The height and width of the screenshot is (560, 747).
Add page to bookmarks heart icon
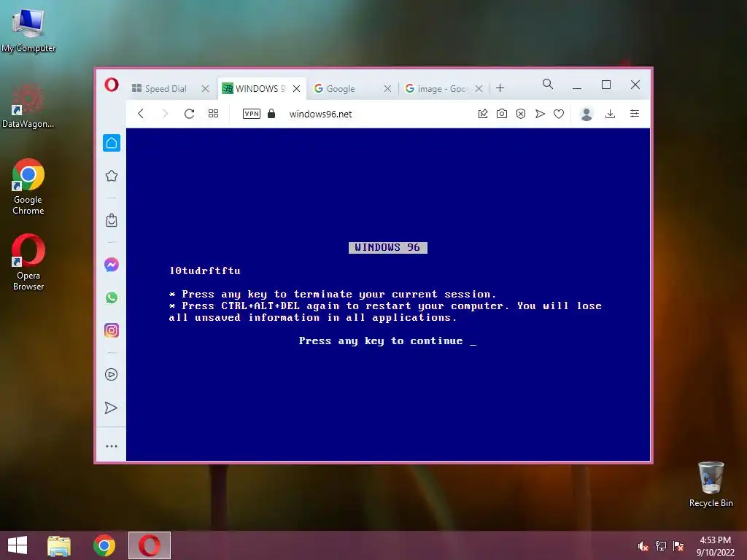tap(559, 113)
